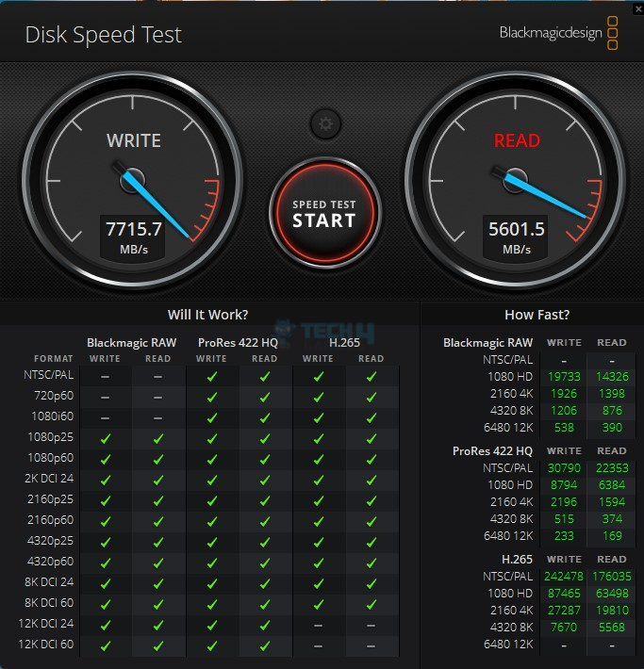The width and height of the screenshot is (644, 669).
Task: Click ProRes 422 HQ write checkmark for 12K DCI 60
Action: click(x=212, y=645)
